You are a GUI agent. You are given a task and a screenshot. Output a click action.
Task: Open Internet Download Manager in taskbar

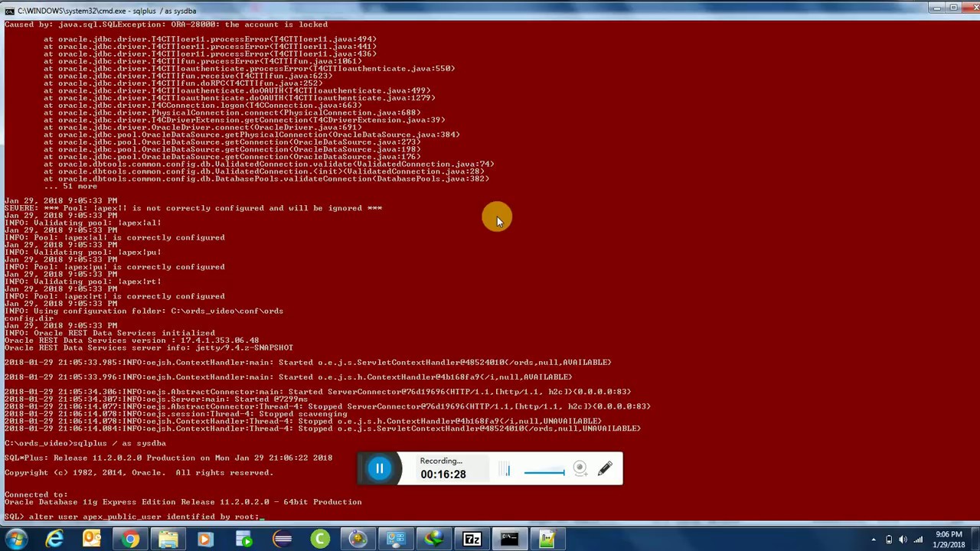tap(434, 540)
